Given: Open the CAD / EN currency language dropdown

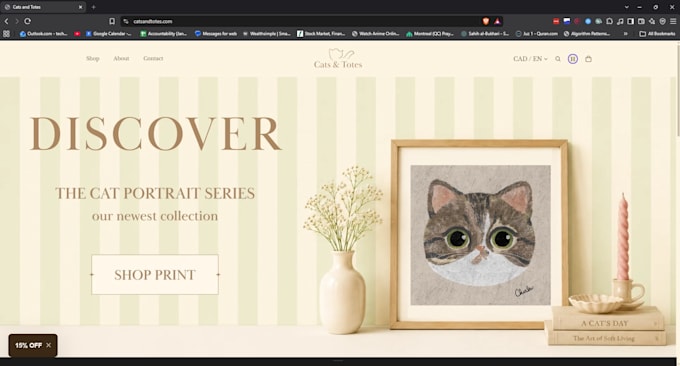Looking at the screenshot, I should [530, 59].
